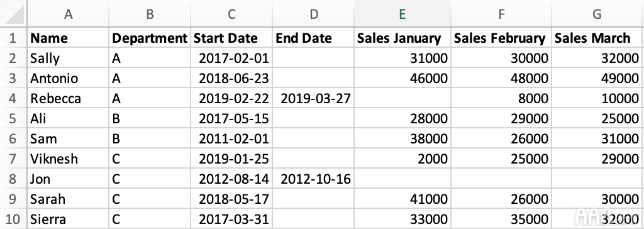Click the select-all corner triangle

tap(13, 14)
